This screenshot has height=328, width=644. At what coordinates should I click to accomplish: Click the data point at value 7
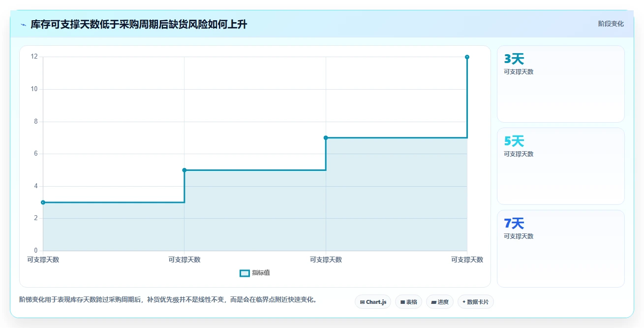[326, 138]
